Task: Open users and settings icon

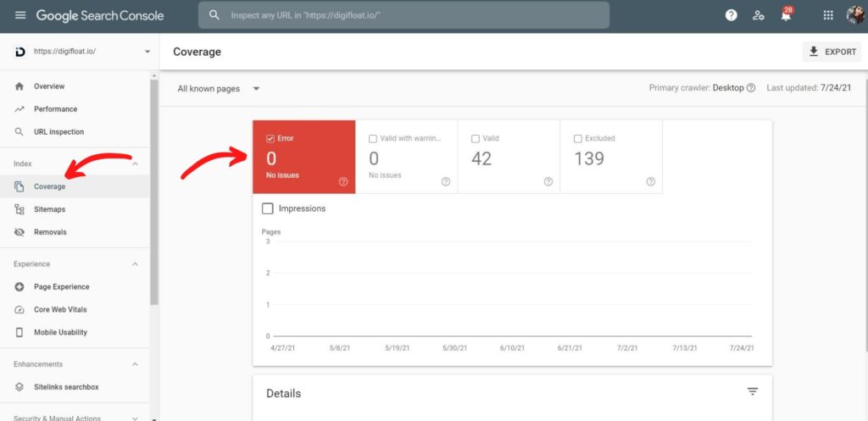Action: pyautogui.click(x=759, y=15)
